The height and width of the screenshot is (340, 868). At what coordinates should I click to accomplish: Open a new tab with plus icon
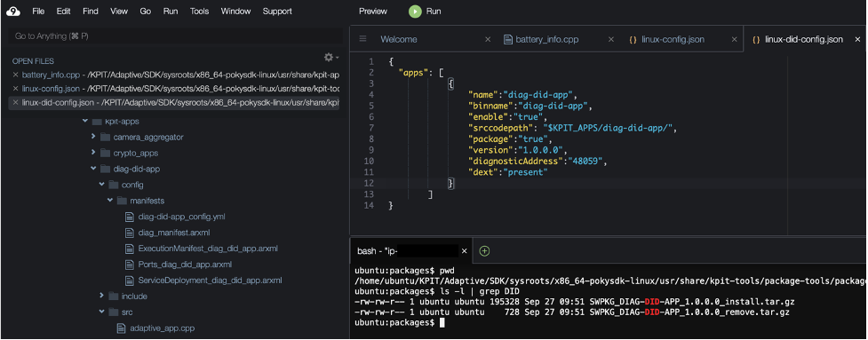pyautogui.click(x=484, y=251)
